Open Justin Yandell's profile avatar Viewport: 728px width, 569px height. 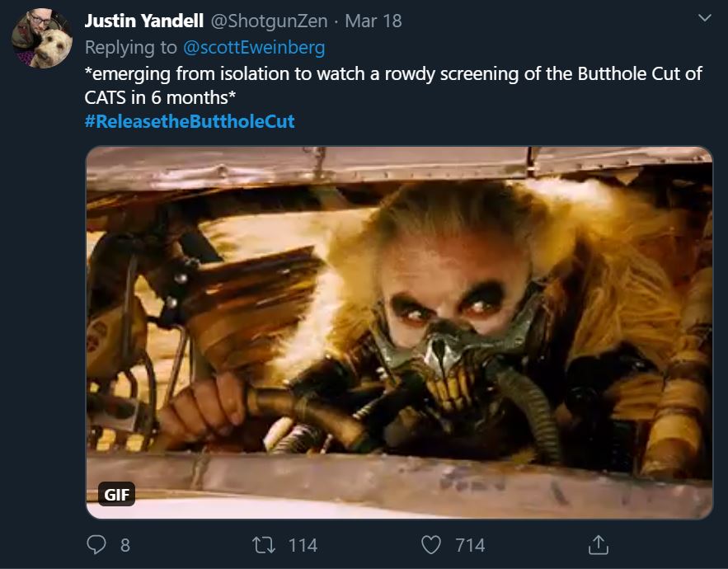click(x=41, y=38)
